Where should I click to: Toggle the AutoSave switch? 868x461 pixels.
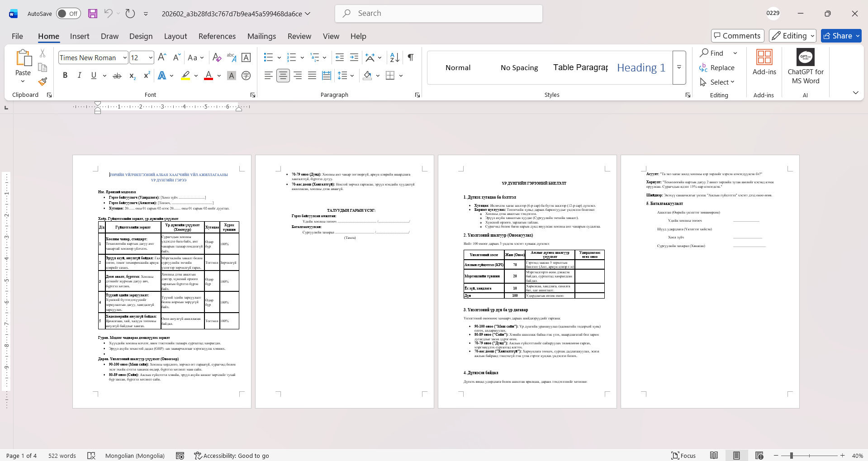68,14
